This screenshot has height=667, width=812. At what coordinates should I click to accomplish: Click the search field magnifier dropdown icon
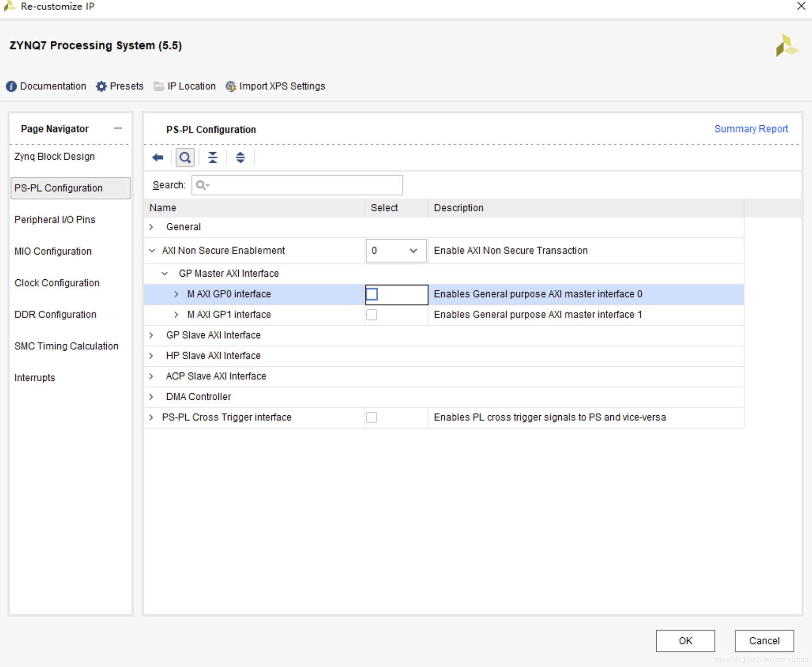point(203,185)
